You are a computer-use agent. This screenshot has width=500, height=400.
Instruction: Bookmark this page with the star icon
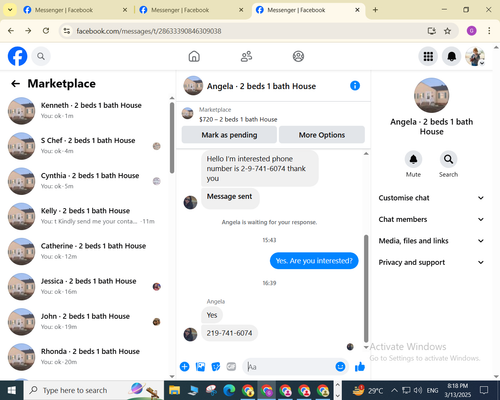447,31
